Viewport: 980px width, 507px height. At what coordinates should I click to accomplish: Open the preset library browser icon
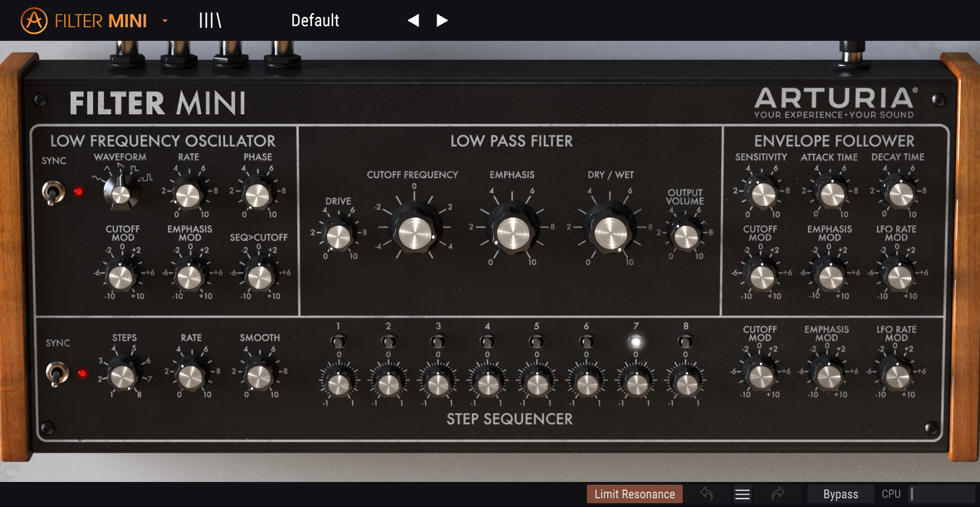[x=210, y=20]
